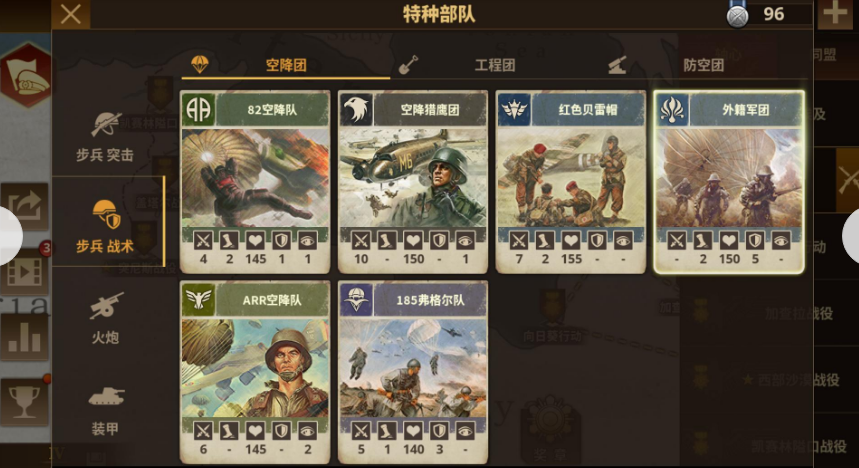Select the 82空降队 unit card
The width and height of the screenshot is (859, 468).
pyautogui.click(x=255, y=182)
